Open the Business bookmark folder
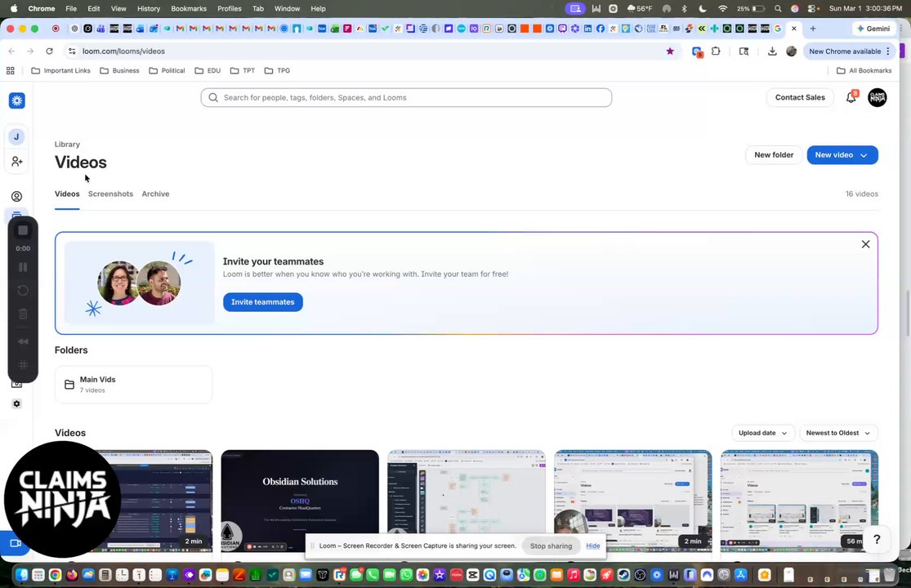This screenshot has width=911, height=588. click(119, 70)
